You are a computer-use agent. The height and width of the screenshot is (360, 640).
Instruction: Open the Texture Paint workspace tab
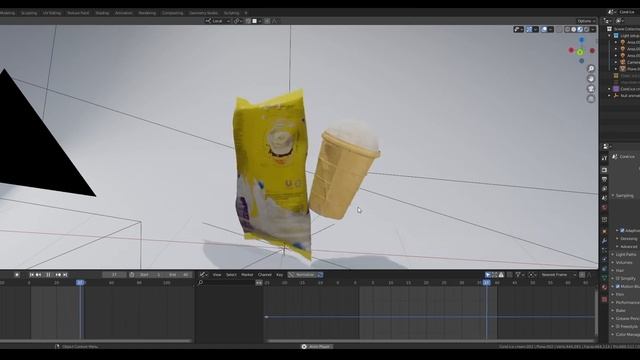click(78, 13)
